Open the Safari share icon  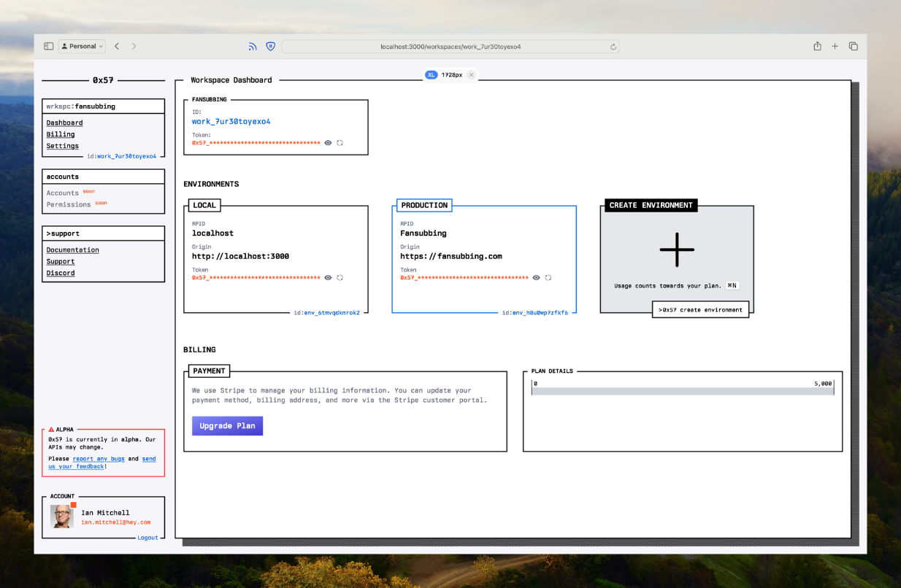817,46
